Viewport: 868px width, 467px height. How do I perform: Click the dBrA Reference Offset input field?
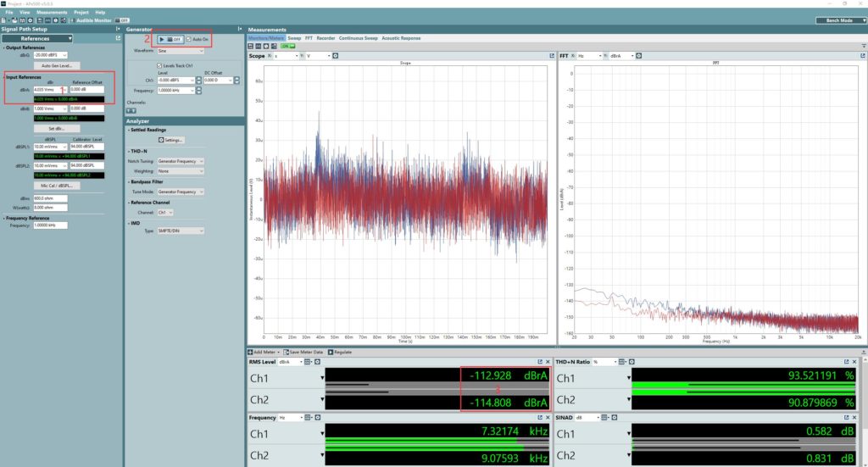click(86, 89)
